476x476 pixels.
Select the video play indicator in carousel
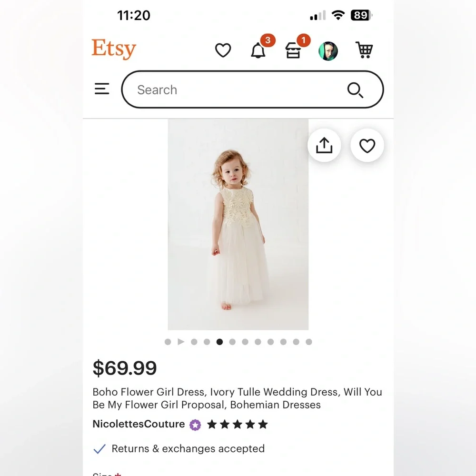click(x=181, y=342)
